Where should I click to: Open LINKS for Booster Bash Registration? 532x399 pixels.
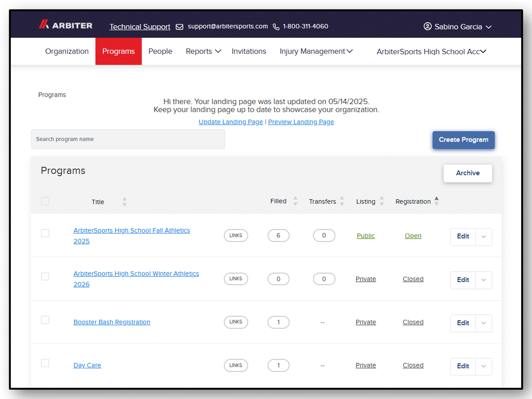[236, 322]
